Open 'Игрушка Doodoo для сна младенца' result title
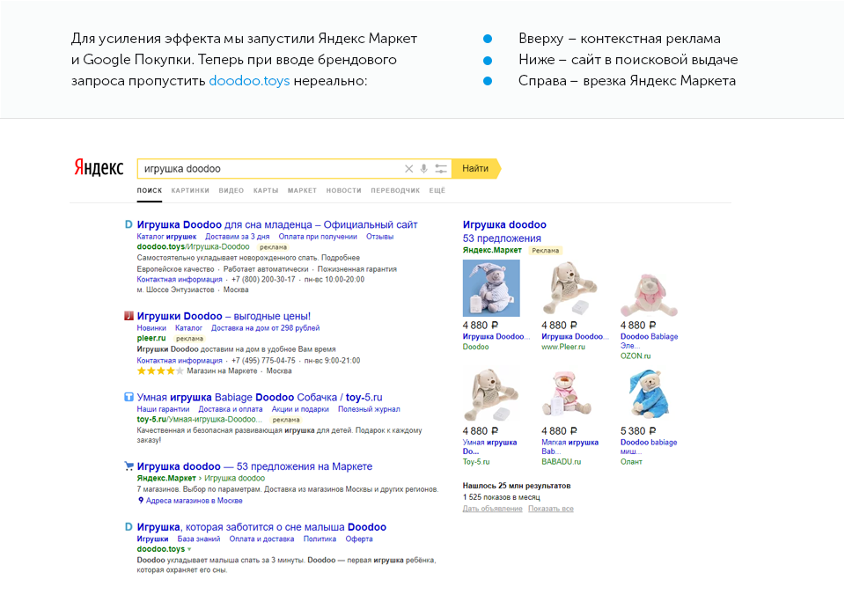Screen dimensions: 845x616 click(277, 224)
